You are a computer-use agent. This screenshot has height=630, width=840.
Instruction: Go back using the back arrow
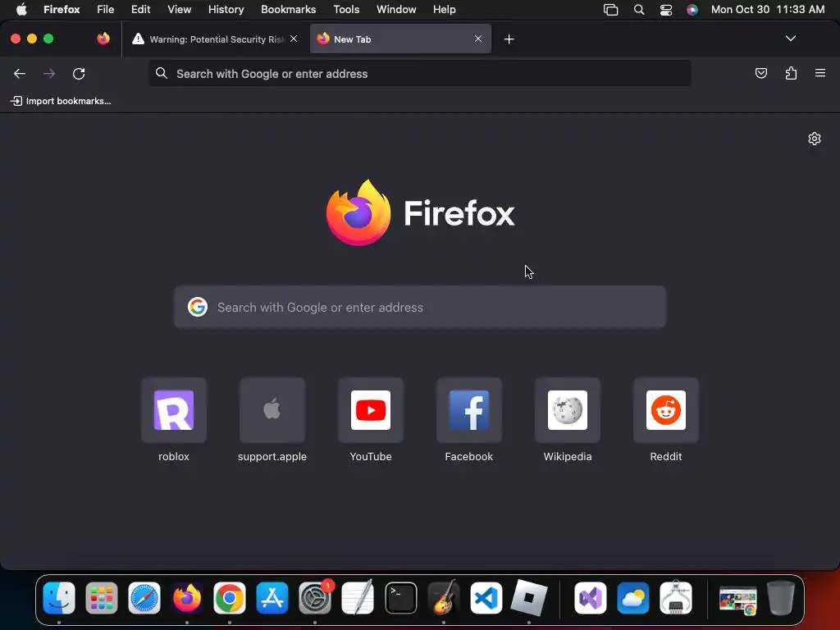(x=20, y=73)
